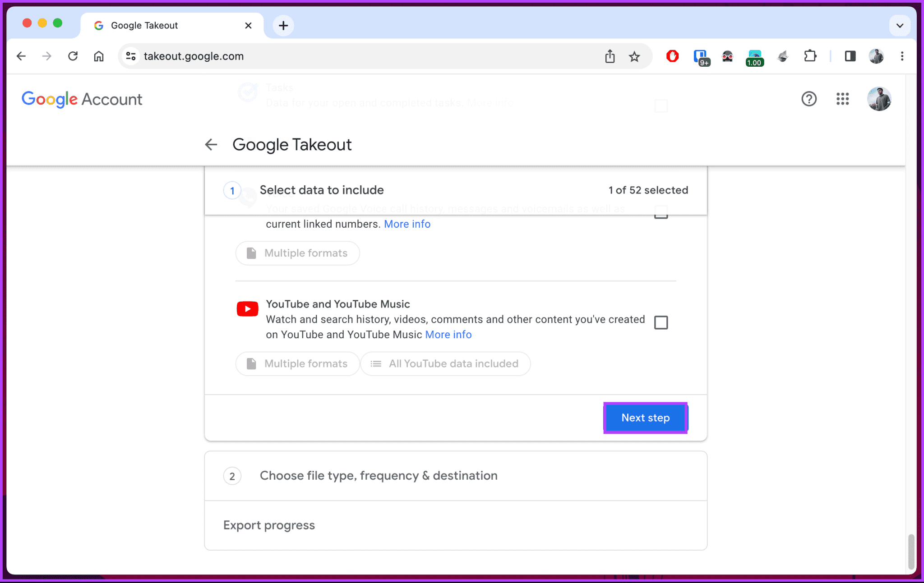View site information icon in address bar
924x583 pixels.
[x=131, y=56]
